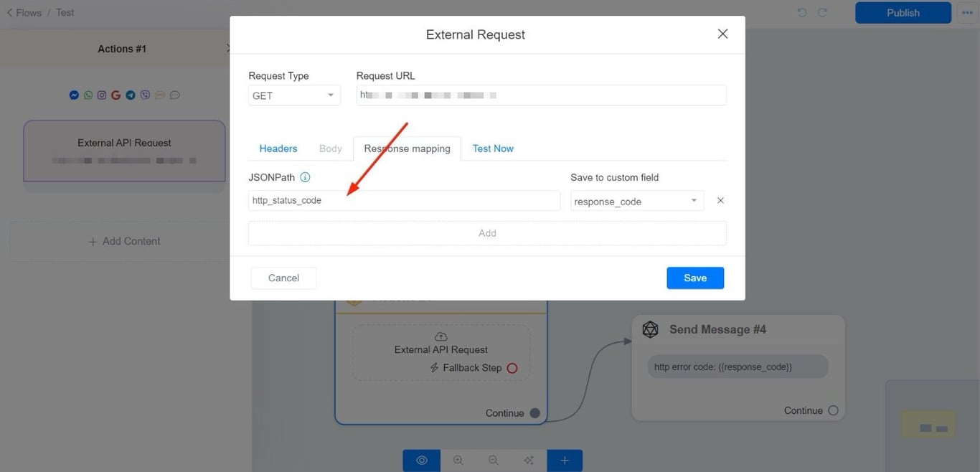Click the auto-arrange sparkle icon
This screenshot has height=472, width=980.
(529, 461)
